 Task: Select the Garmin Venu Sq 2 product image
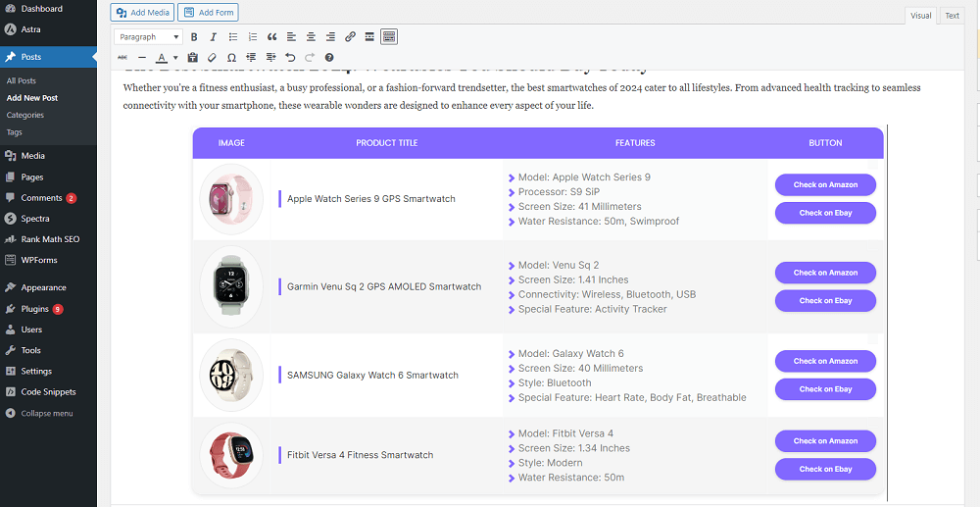231,286
